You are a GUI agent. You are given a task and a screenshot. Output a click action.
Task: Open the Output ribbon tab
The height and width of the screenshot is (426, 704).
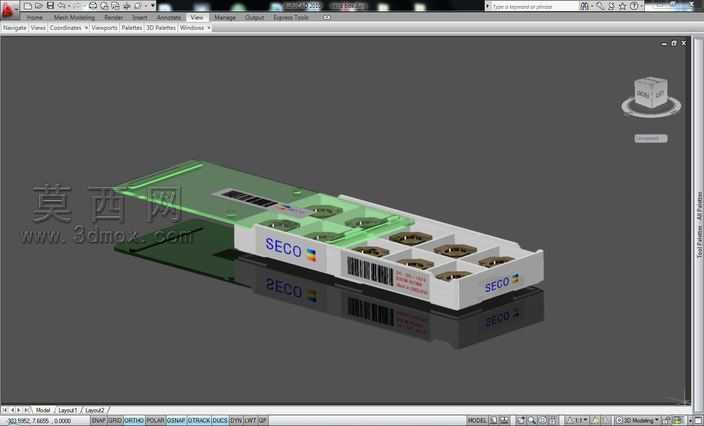tap(255, 18)
